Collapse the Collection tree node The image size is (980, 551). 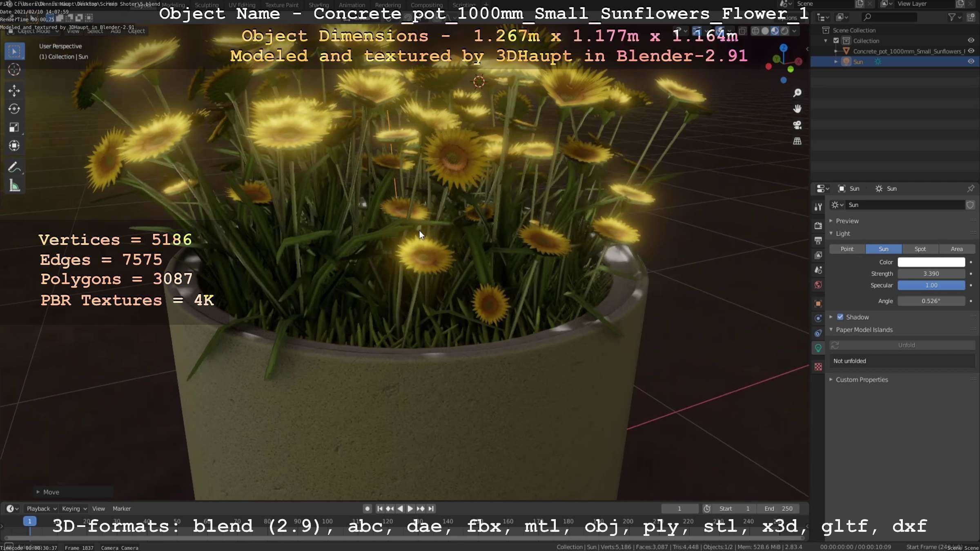tap(826, 41)
